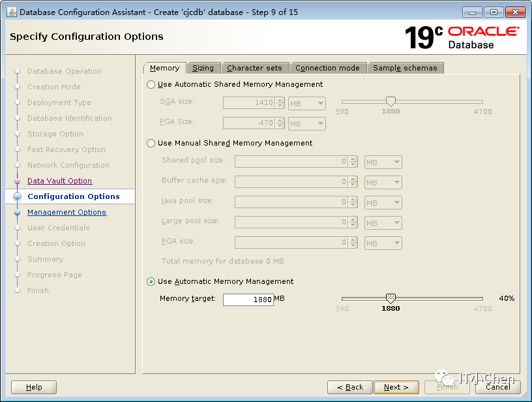
Task: Open the Sample schemas tab
Action: pyautogui.click(x=405, y=68)
